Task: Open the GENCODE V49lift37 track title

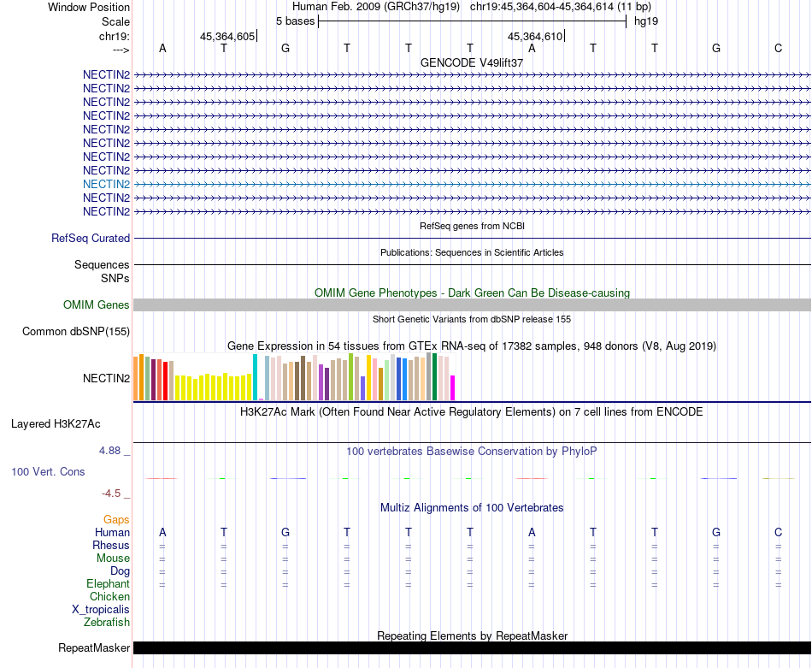Action: coord(472,62)
